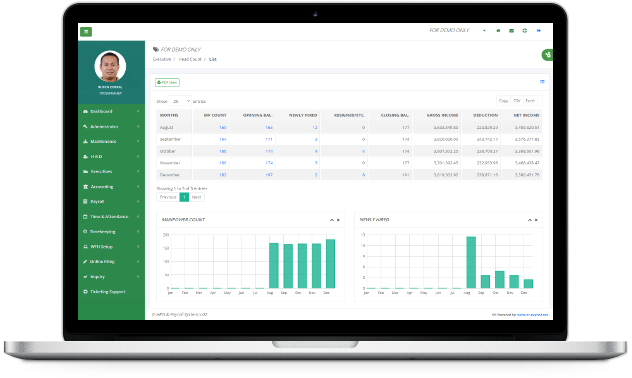Sort by the MONTHS column header
The height and width of the screenshot is (378, 632).
[174, 115]
